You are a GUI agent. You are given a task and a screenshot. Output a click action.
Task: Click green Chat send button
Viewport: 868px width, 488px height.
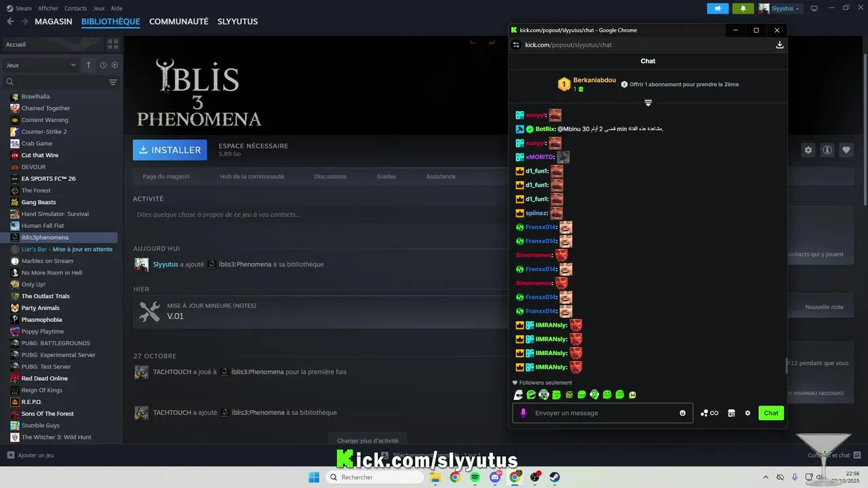(771, 413)
